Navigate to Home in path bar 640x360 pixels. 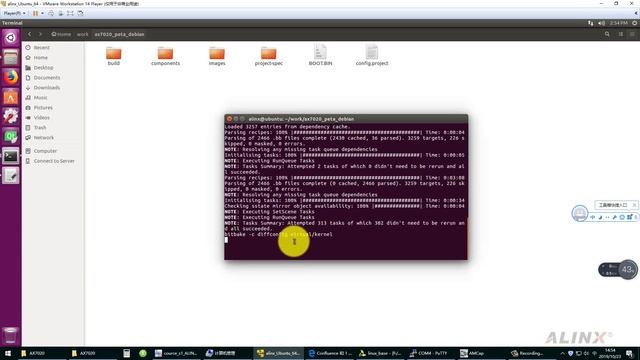pyautogui.click(x=61, y=34)
